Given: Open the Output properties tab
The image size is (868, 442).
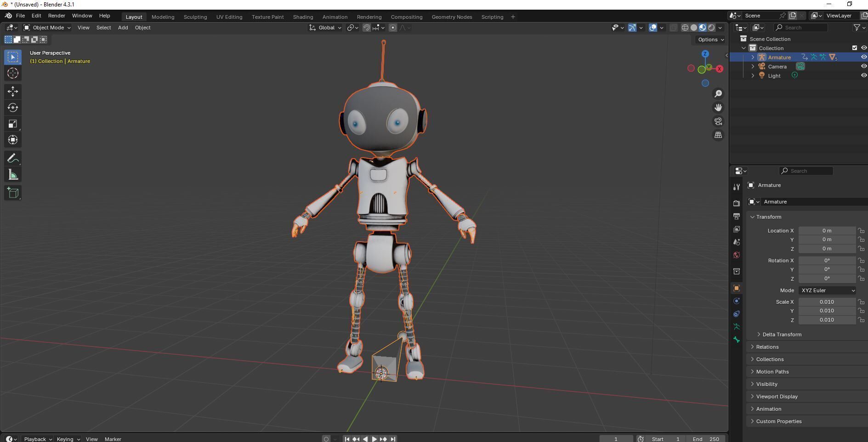Looking at the screenshot, I should [x=737, y=216].
